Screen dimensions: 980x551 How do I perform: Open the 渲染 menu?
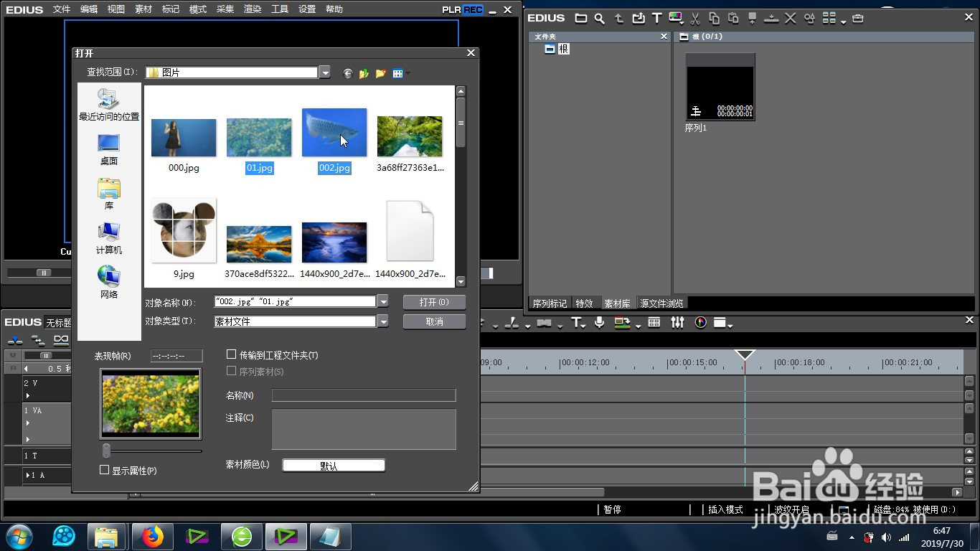coord(253,9)
